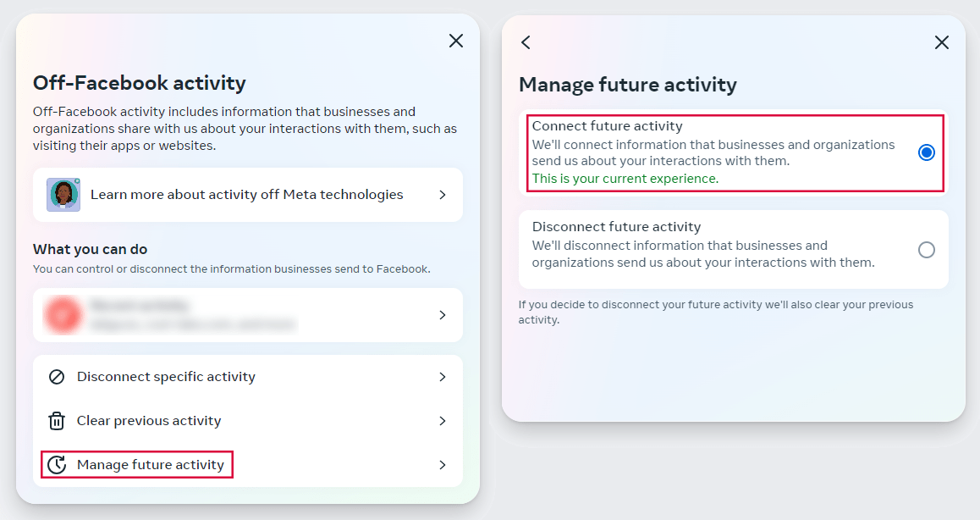Click the Disconnect future activity option title
The width and height of the screenshot is (980, 520).
tap(616, 227)
